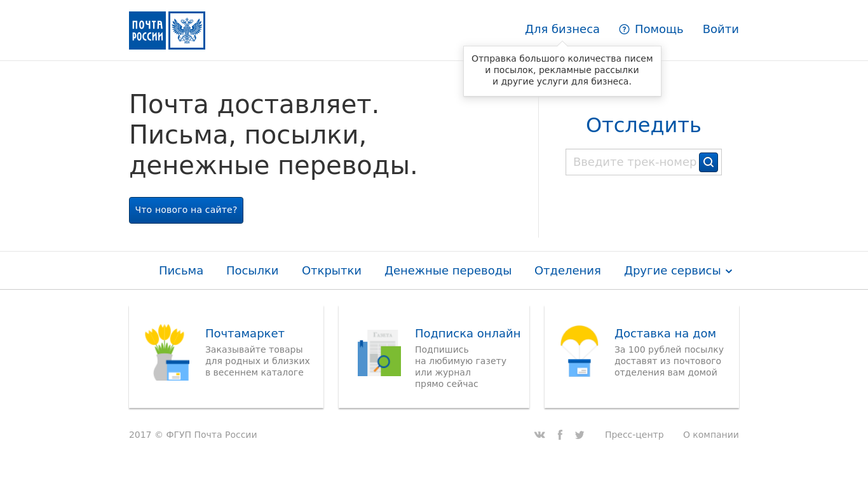Viewport: 868px width, 488px height.
Task: Open Для бизнеса link
Action: [562, 29]
